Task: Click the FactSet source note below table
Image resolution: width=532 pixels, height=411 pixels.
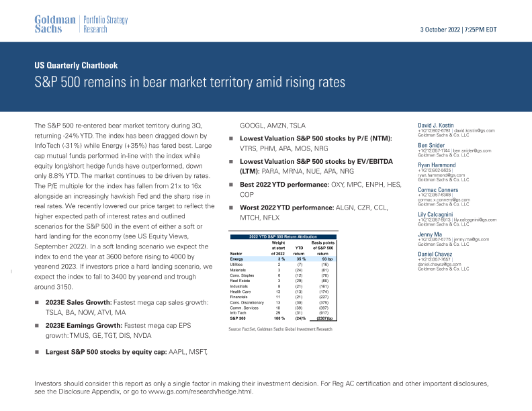Action: coord(280,330)
